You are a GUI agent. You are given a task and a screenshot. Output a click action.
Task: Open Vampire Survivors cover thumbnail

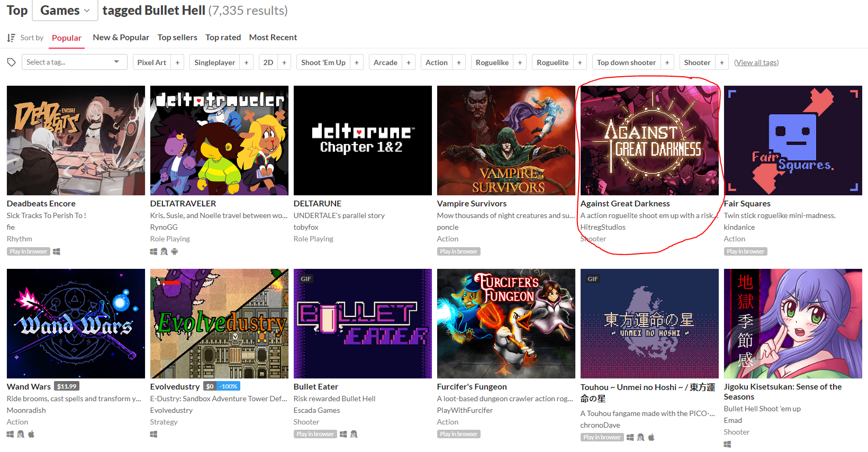[506, 140]
